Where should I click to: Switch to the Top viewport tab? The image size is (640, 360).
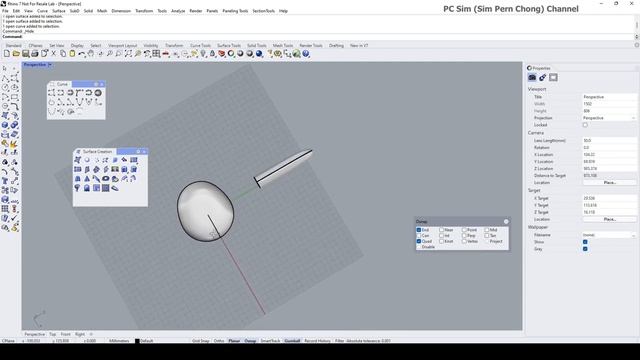click(53, 334)
